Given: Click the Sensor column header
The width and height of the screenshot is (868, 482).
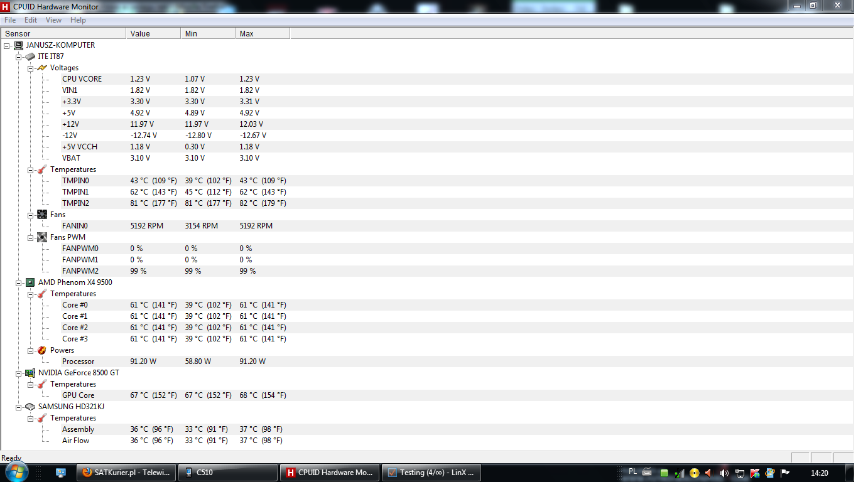Looking at the screenshot, I should pos(63,34).
